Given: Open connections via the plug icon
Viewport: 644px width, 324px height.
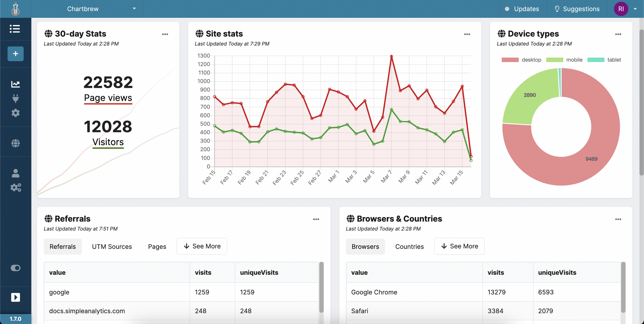Looking at the screenshot, I should [15, 98].
